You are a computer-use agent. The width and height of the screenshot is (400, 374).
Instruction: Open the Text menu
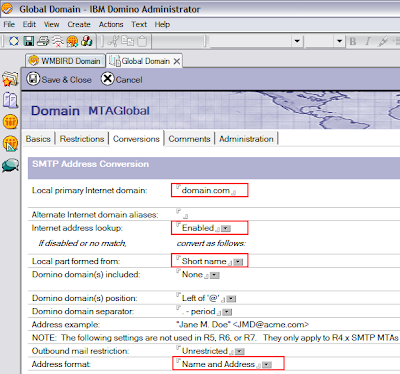click(x=139, y=24)
